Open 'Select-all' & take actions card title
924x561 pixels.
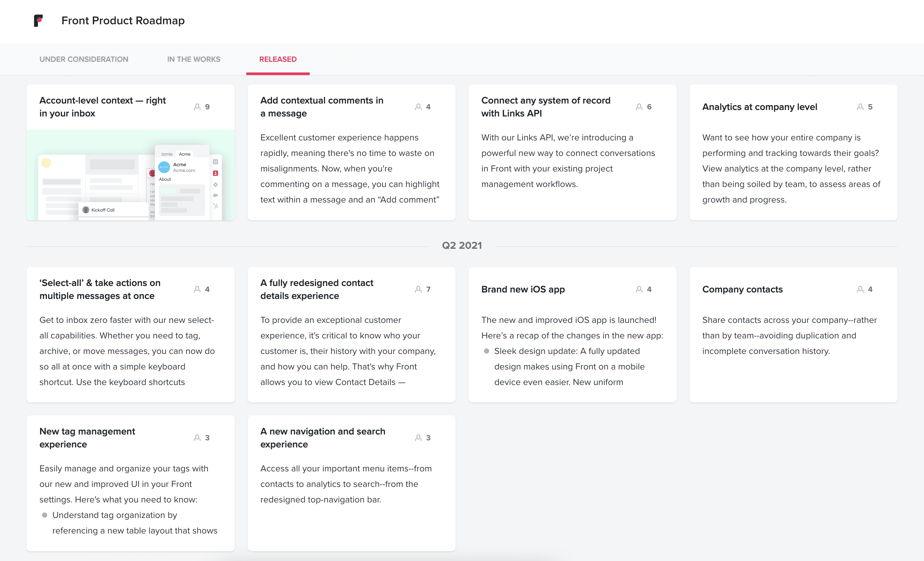[100, 289]
